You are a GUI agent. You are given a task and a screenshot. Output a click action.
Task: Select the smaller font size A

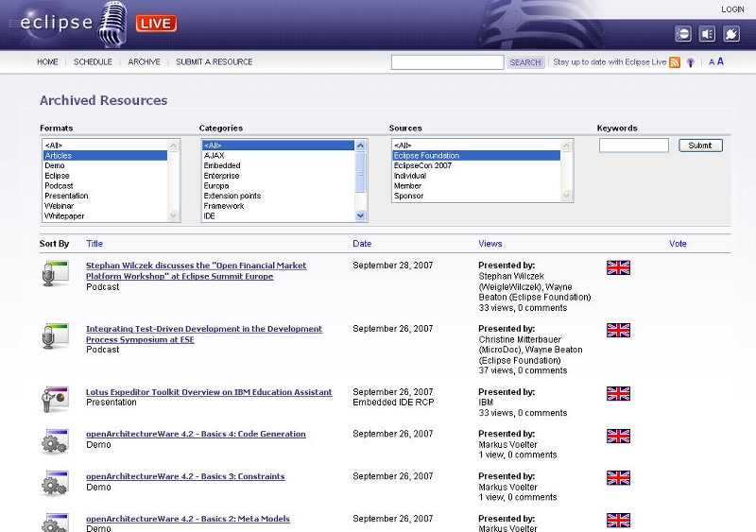pyautogui.click(x=712, y=62)
